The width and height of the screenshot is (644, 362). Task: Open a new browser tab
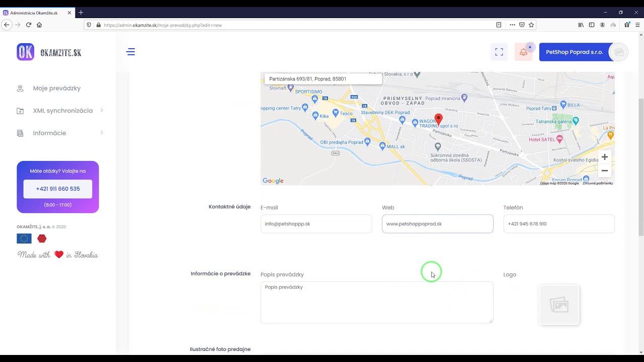point(80,13)
